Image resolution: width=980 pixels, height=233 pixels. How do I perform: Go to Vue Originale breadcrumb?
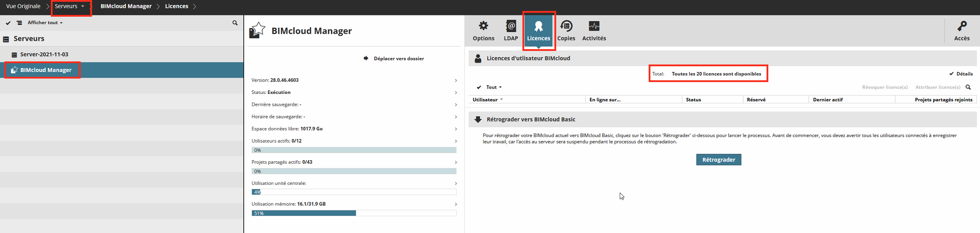pyautogui.click(x=23, y=6)
